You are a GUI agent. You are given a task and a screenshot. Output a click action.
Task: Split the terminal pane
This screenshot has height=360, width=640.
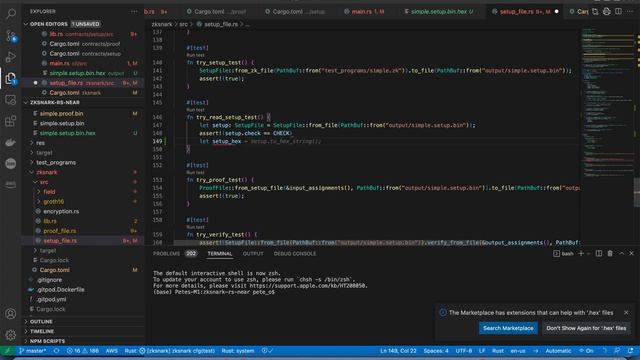point(599,253)
